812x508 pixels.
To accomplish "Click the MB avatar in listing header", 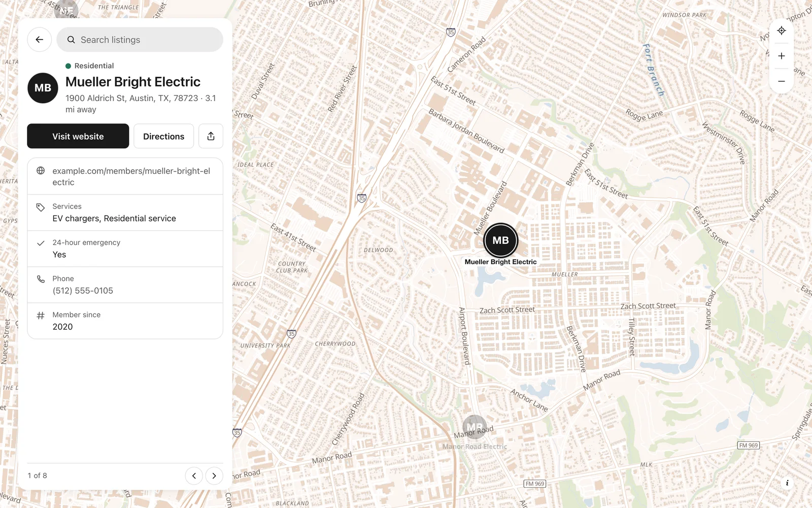I will [x=43, y=88].
